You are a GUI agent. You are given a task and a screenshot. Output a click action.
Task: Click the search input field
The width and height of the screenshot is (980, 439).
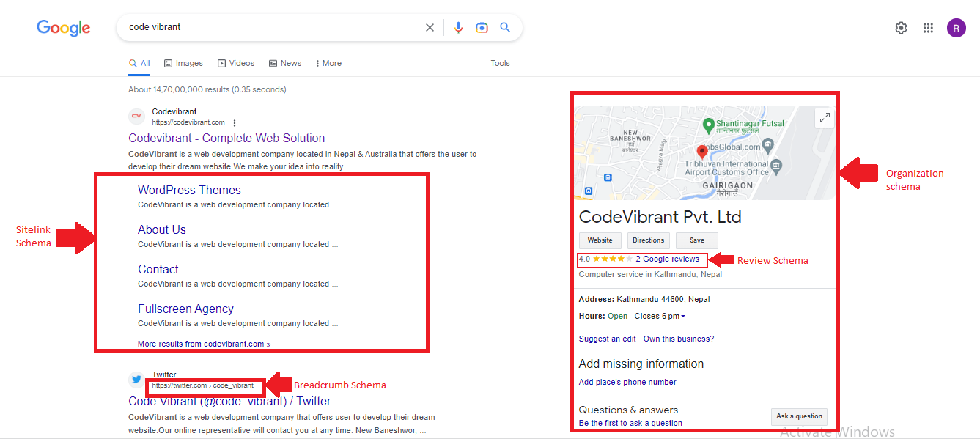click(x=271, y=28)
